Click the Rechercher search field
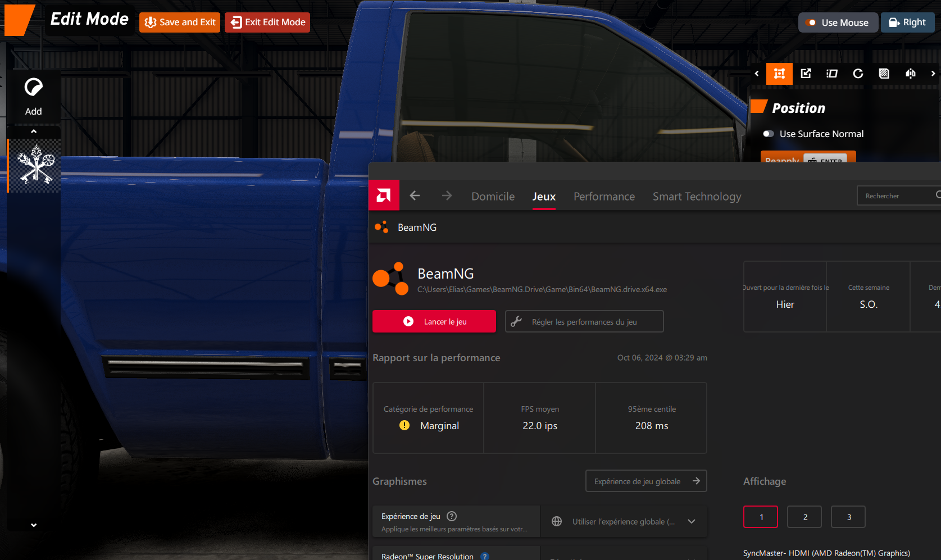 [x=899, y=195]
